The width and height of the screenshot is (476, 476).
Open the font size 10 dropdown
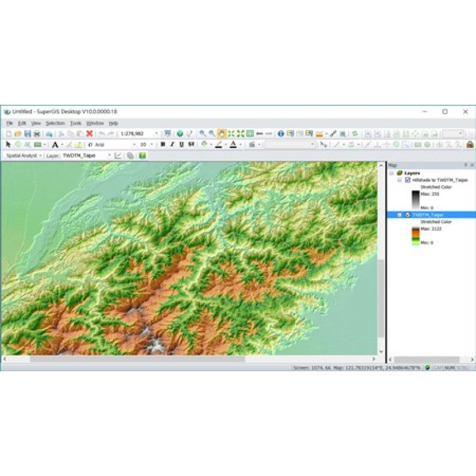click(x=152, y=145)
